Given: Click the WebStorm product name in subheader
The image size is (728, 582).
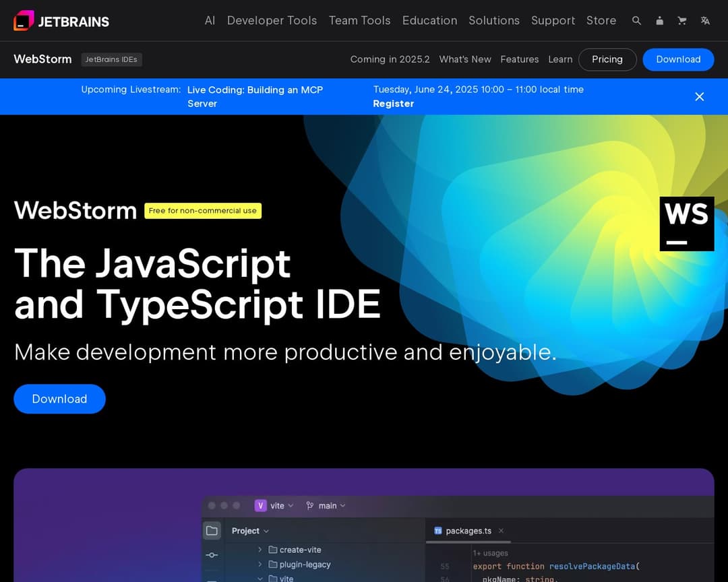Looking at the screenshot, I should coord(42,59).
